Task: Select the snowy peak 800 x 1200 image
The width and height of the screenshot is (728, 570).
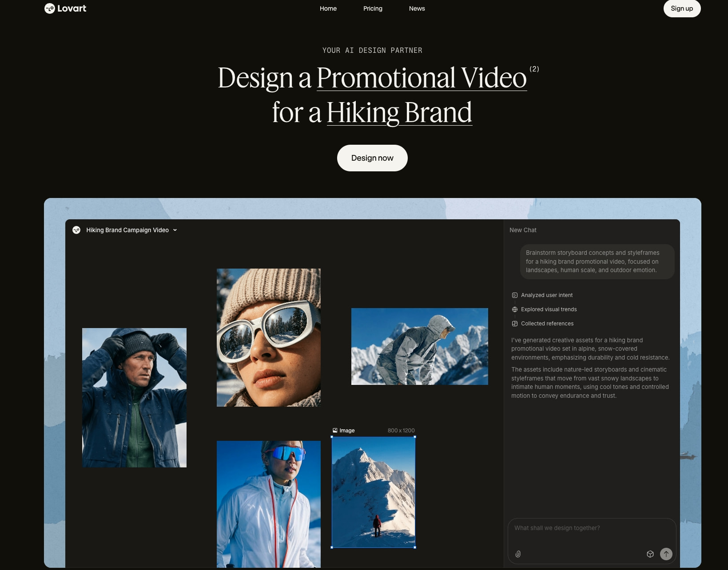Action: (374, 492)
